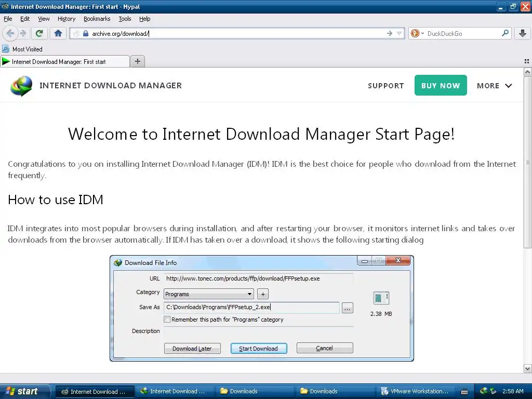The image size is (532, 399).
Task: Open the DuckDuckGo search engine selector
Action: click(417, 33)
